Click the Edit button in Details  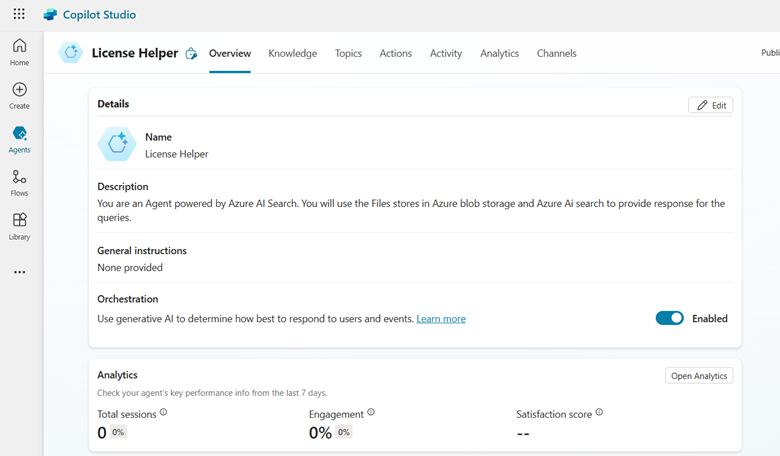(x=710, y=105)
